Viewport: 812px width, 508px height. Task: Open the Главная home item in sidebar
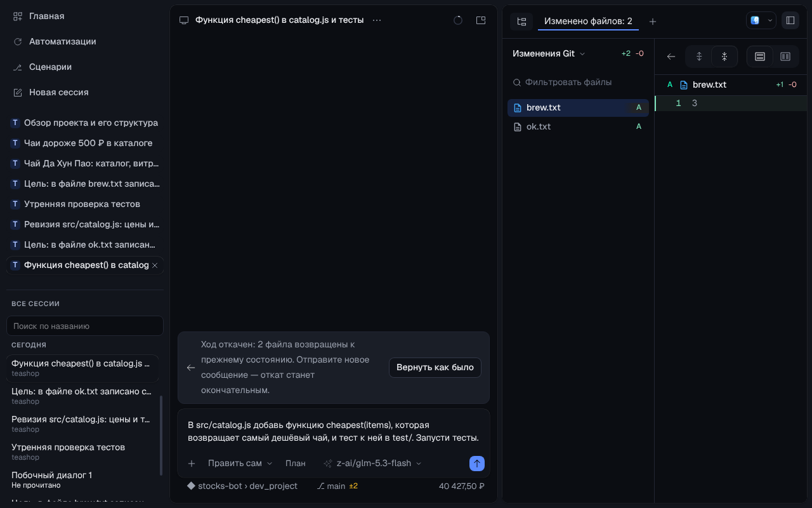point(84,16)
